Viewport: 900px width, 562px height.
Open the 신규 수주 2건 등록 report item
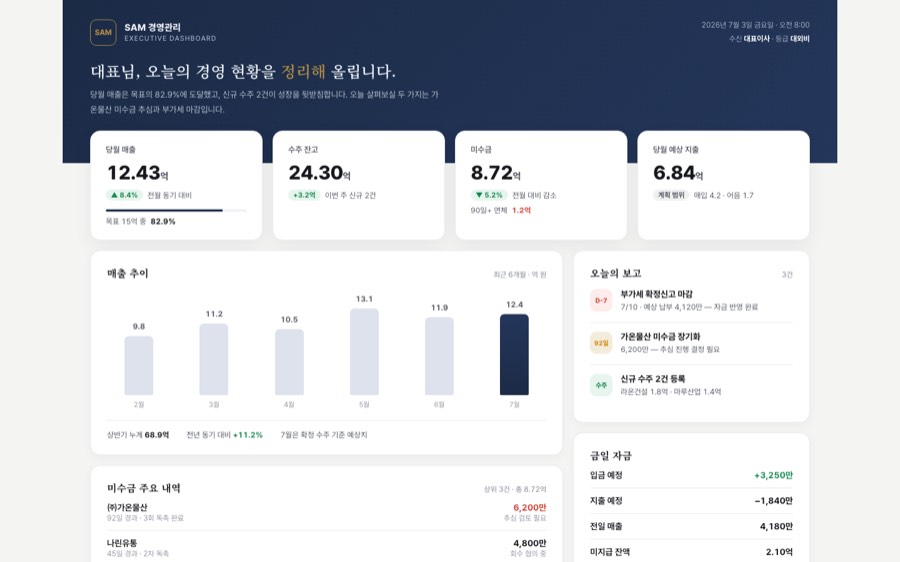tap(692, 385)
